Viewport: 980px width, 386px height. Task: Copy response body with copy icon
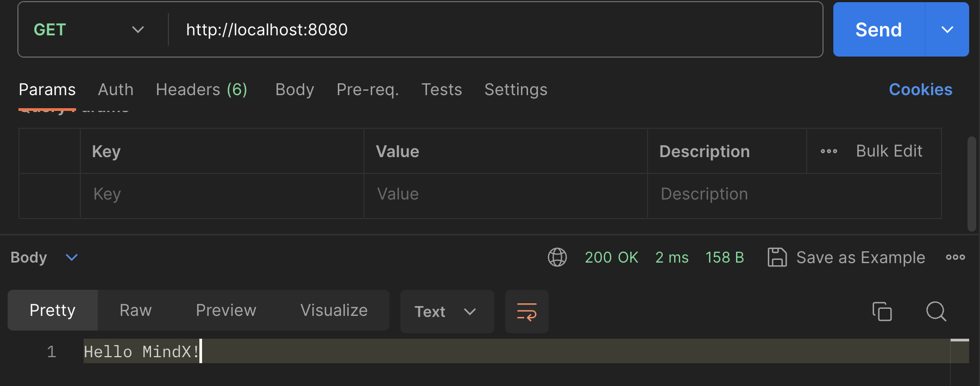click(x=882, y=312)
